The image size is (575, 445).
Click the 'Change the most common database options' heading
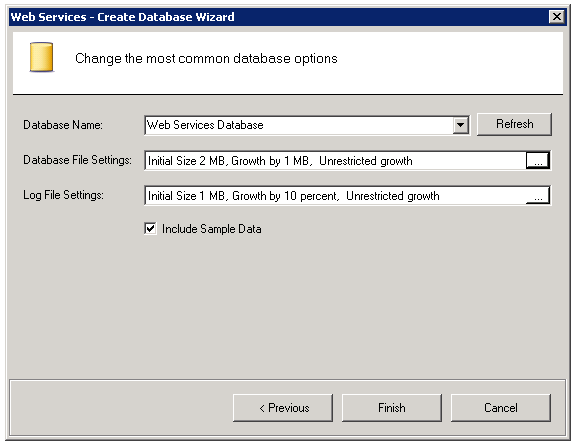pyautogui.click(x=206, y=59)
